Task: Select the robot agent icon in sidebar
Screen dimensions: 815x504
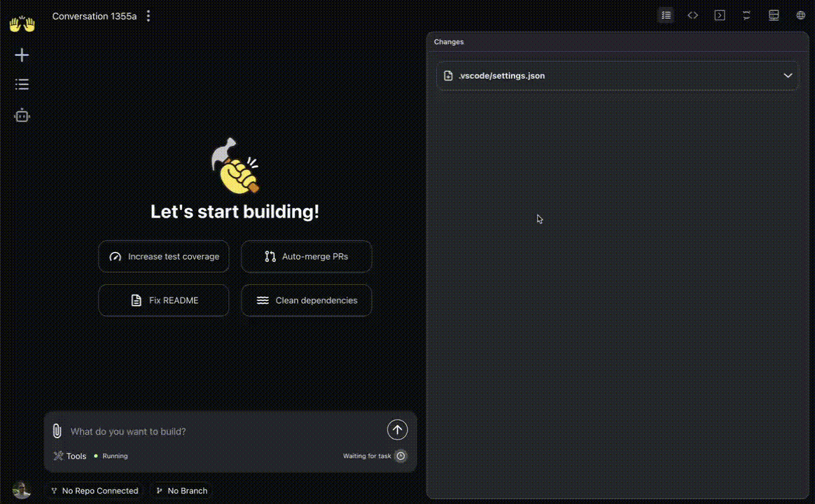Action: (22, 115)
